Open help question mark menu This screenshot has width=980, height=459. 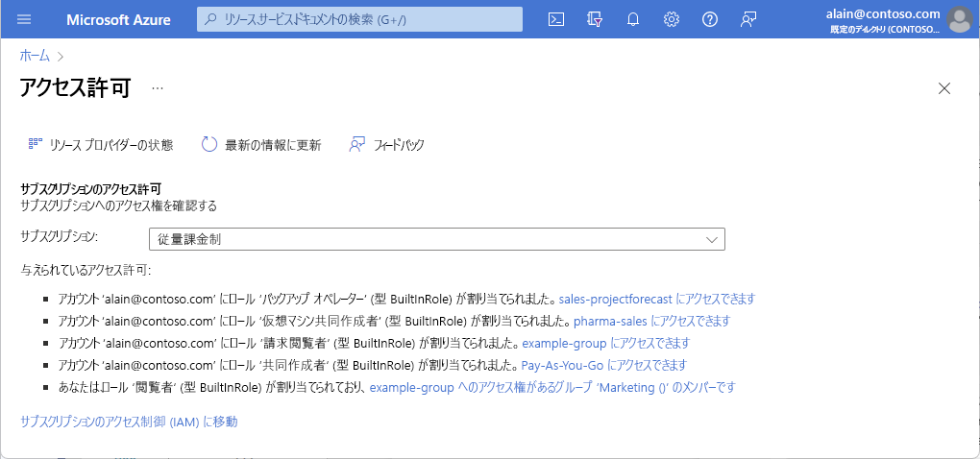[709, 19]
